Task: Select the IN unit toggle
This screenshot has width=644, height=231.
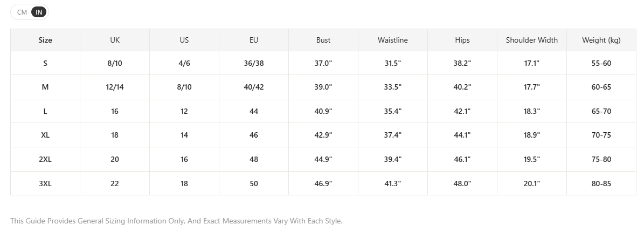Action: click(39, 12)
